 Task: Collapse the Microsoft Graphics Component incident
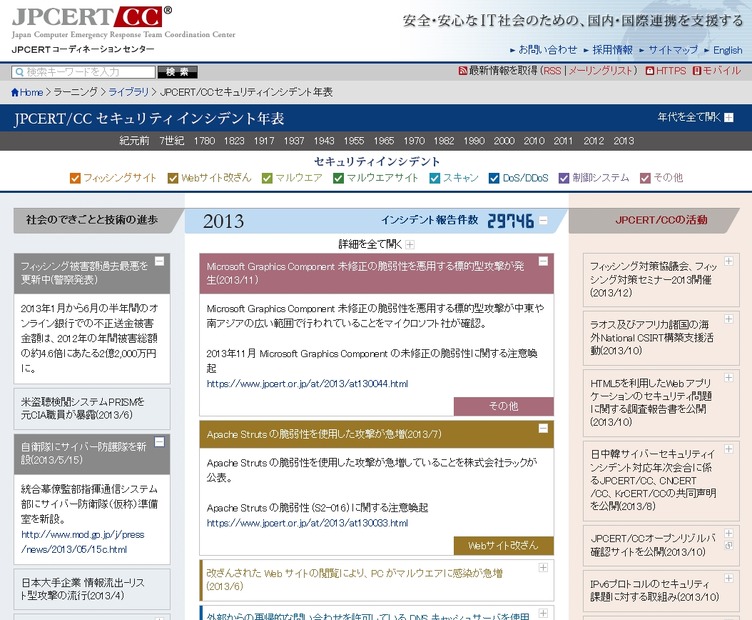[543, 261]
